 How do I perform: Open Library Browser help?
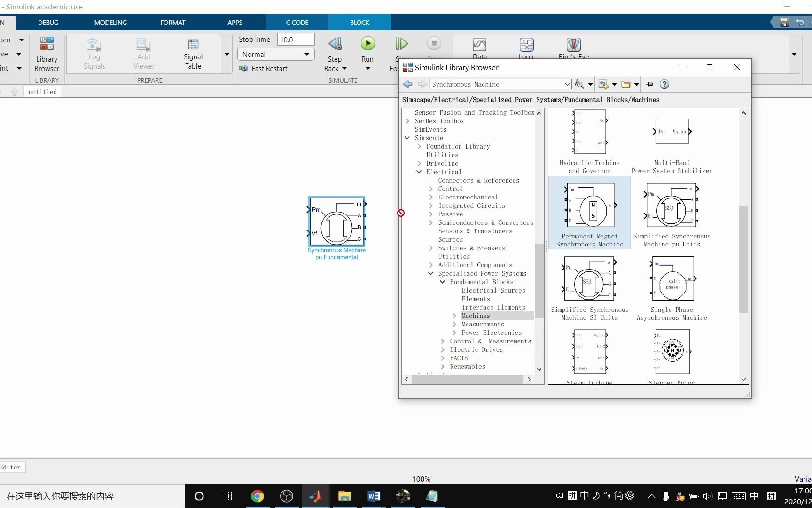point(664,84)
